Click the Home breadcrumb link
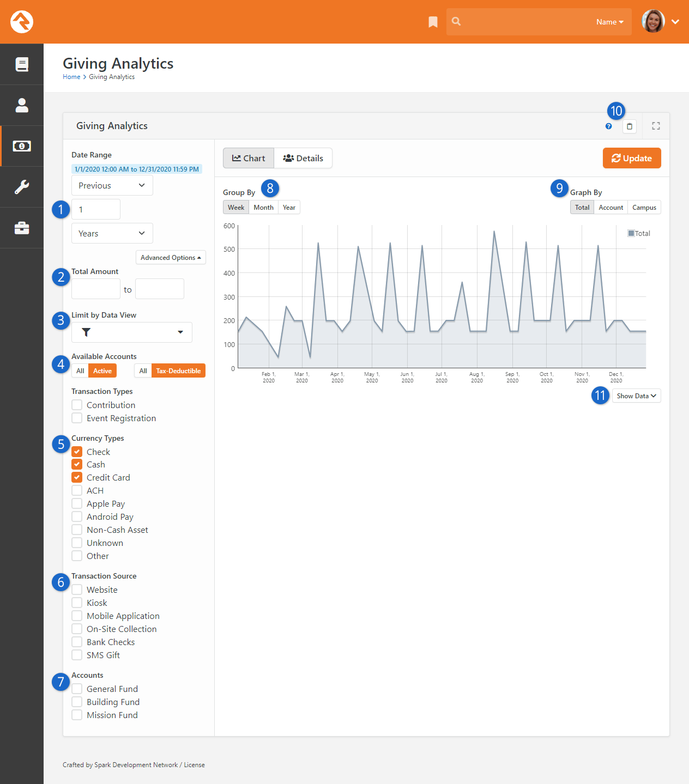 click(x=71, y=77)
